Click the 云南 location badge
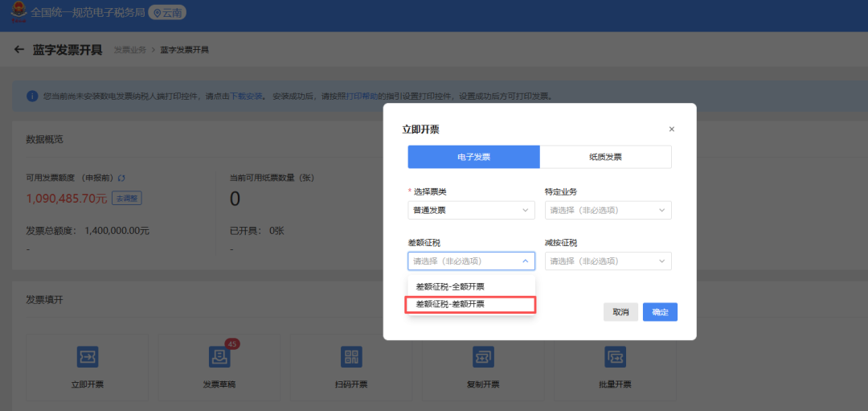This screenshot has height=411, width=868. (167, 12)
